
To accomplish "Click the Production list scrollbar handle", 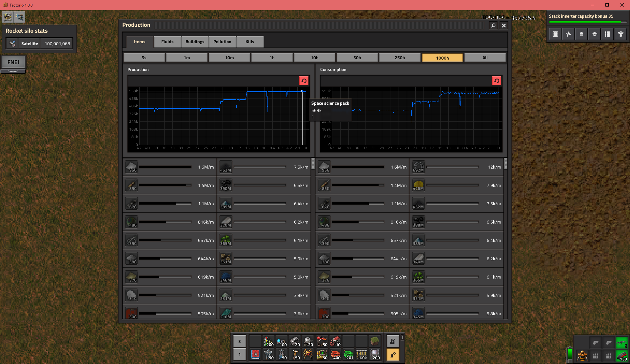I will (313, 163).
